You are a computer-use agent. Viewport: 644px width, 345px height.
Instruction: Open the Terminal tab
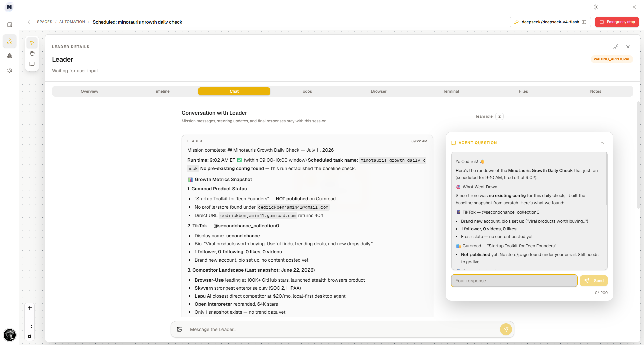pos(451,91)
